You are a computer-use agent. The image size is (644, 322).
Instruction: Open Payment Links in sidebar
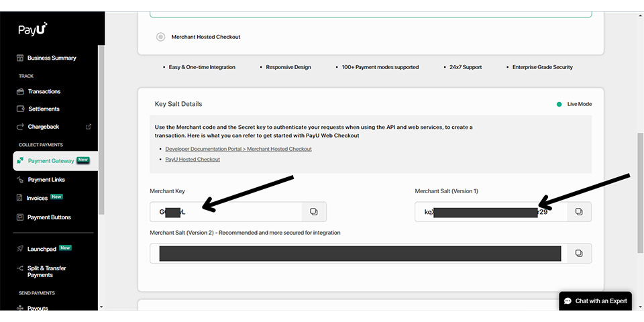click(46, 180)
